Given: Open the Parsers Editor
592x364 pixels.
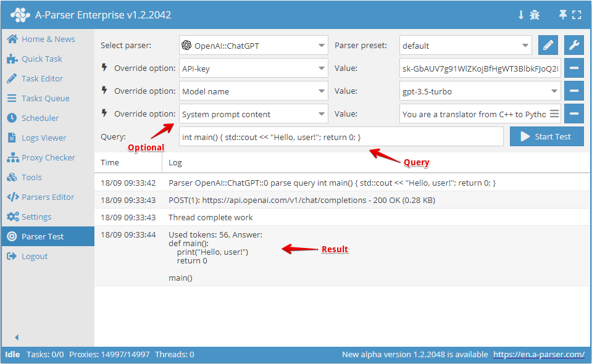Looking at the screenshot, I should (x=46, y=197).
